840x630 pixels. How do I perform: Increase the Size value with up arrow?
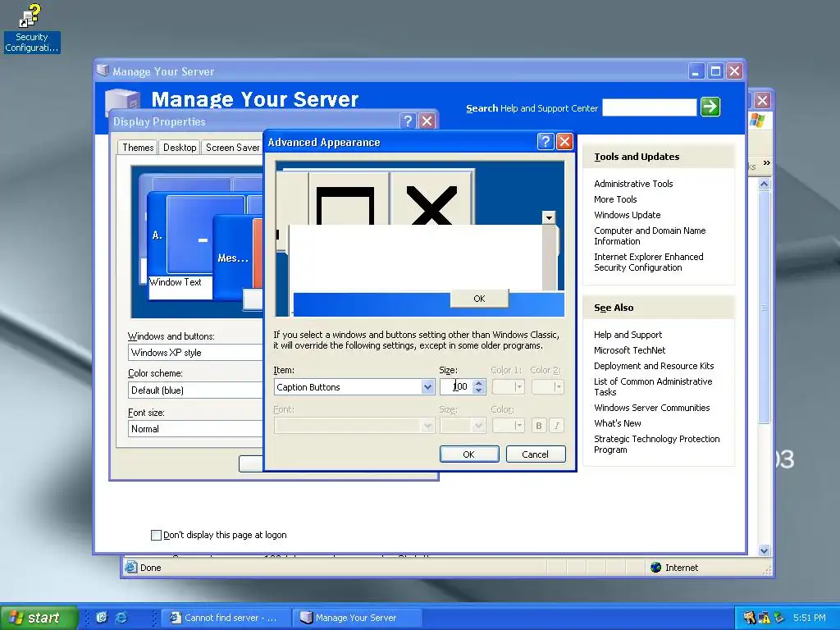479,383
